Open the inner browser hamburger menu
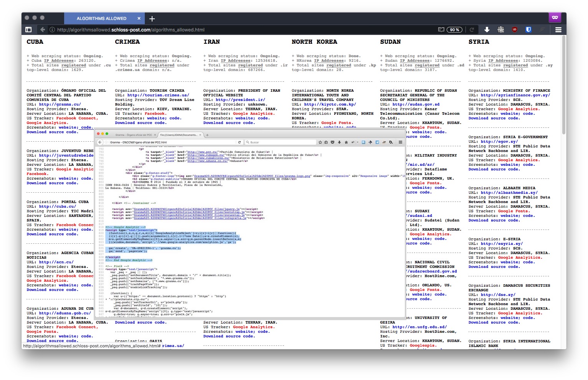Image resolution: width=588 pixels, height=380 pixels. pyautogui.click(x=400, y=142)
